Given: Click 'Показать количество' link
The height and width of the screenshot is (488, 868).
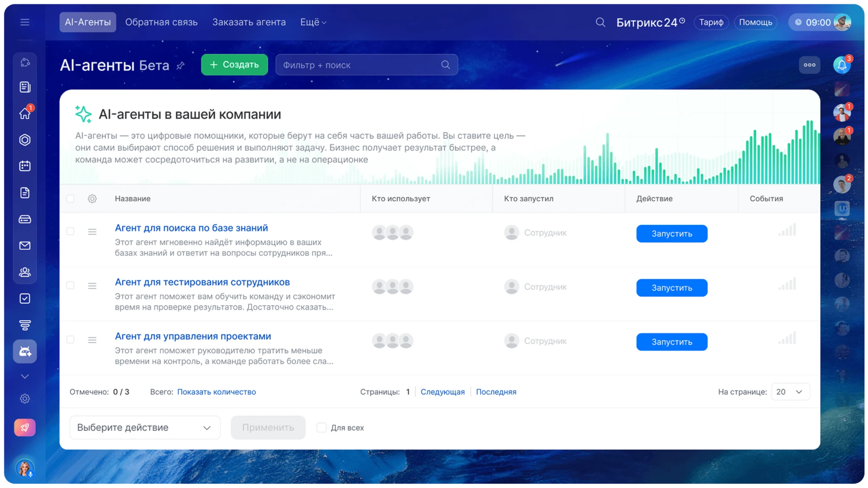Looking at the screenshot, I should 217,392.
